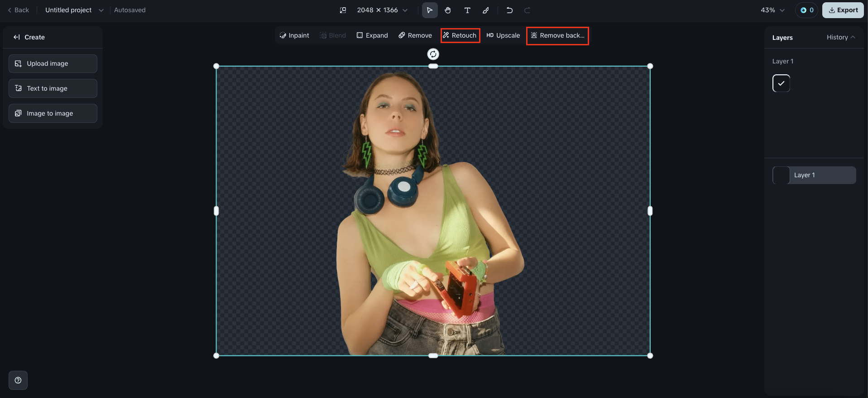
Task: Select the Expand tool
Action: coord(372,35)
